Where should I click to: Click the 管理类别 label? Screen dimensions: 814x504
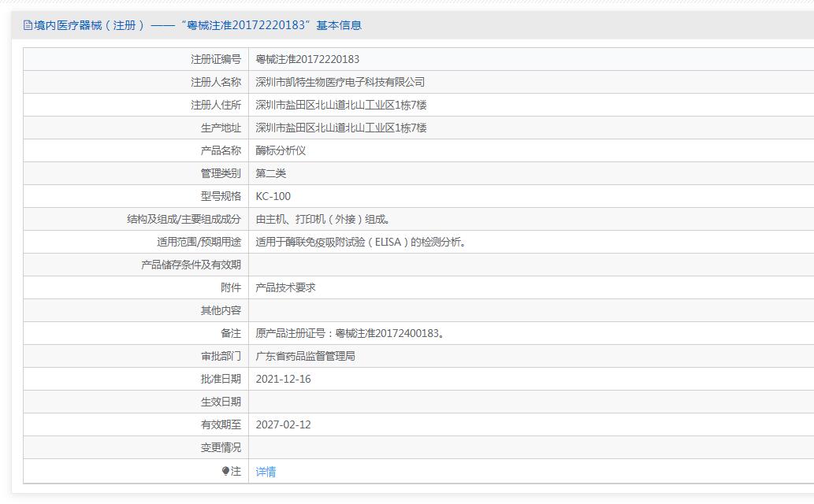(221, 173)
